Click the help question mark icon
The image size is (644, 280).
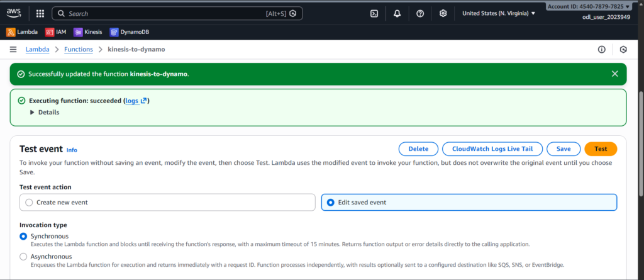(420, 13)
